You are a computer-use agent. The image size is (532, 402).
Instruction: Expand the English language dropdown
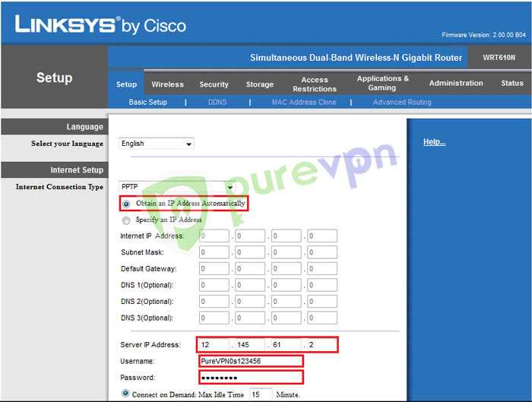pos(156,144)
